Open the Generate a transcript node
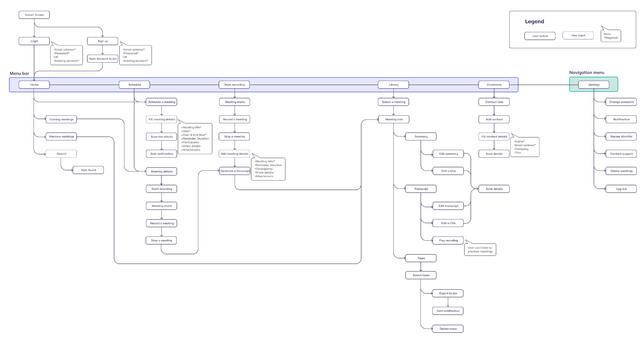644x341 pixels. coord(234,171)
